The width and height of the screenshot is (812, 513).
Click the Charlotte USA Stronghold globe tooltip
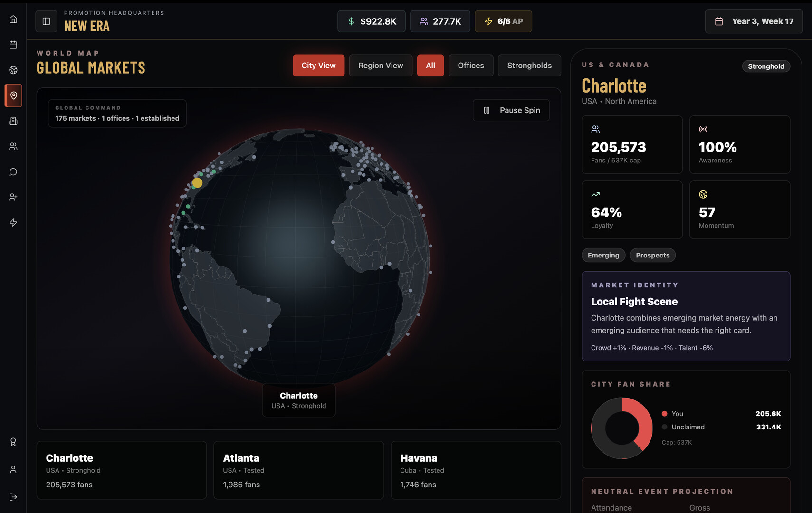pos(299,400)
